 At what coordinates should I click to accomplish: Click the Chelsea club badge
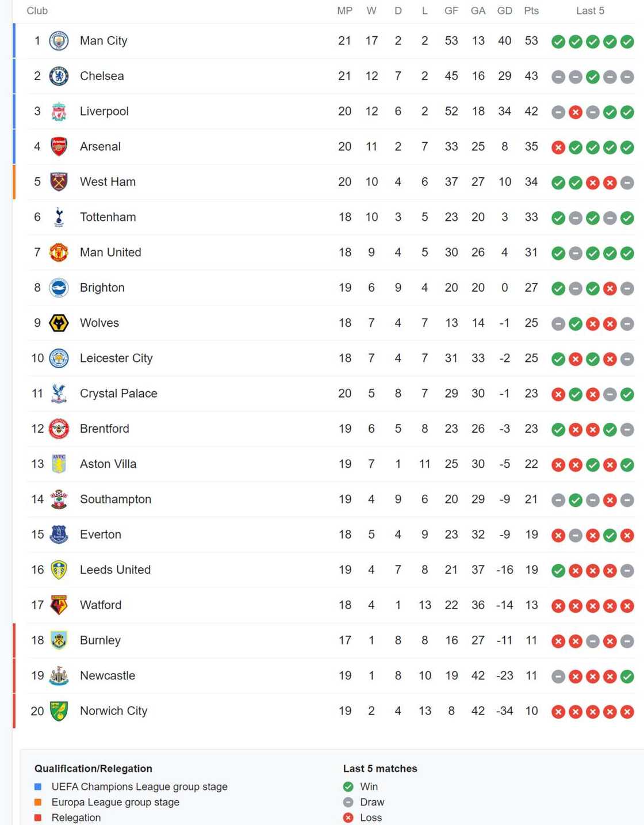(x=59, y=76)
